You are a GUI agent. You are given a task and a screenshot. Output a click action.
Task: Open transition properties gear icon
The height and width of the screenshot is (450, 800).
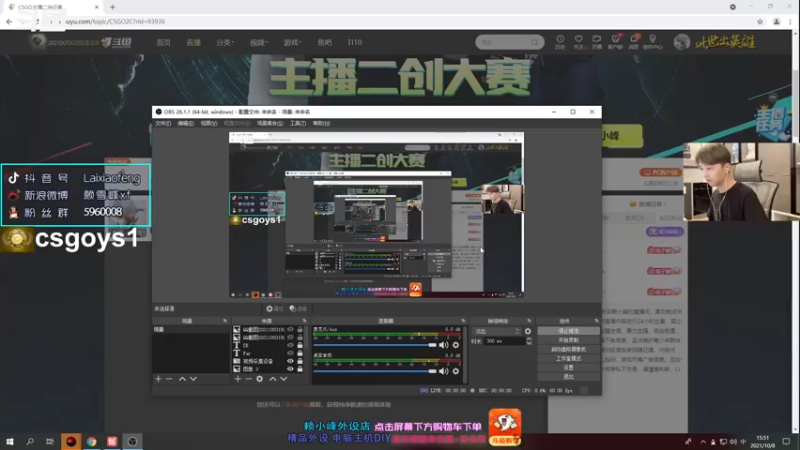pyautogui.click(x=528, y=332)
